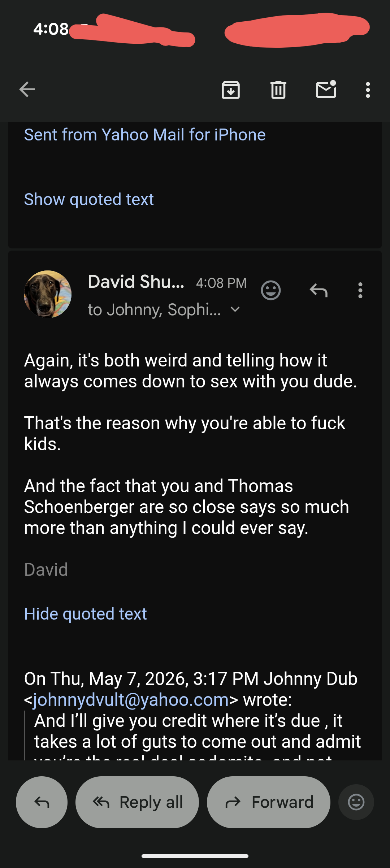
Task: Tap the Reply all button
Action: coord(137,802)
